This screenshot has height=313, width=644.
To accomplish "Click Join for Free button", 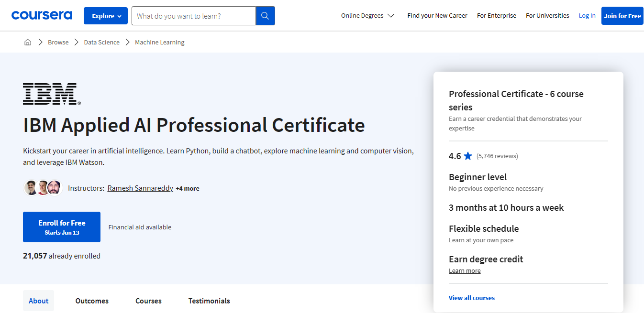I will tap(622, 16).
